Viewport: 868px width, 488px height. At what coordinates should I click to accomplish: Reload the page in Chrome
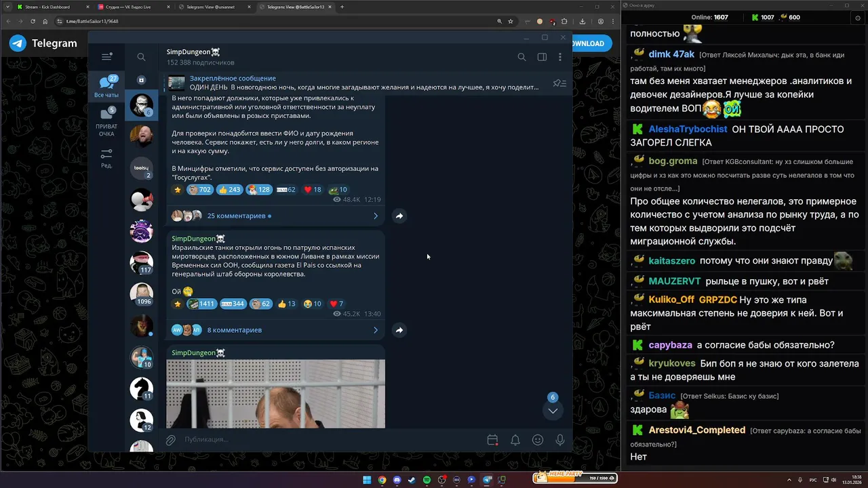[33, 21]
